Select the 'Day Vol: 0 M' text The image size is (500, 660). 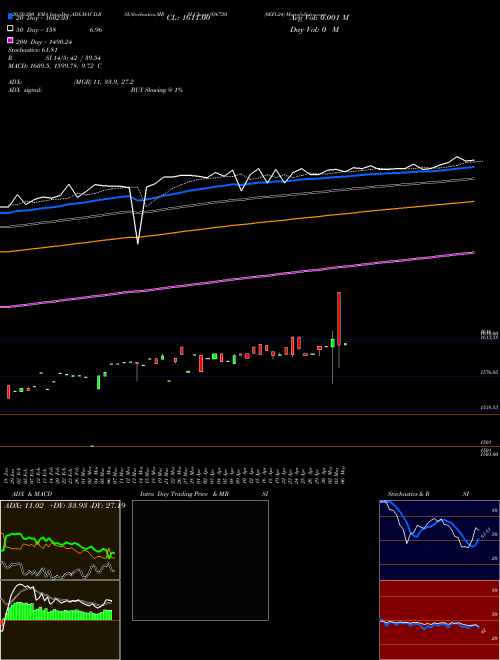coord(314,29)
